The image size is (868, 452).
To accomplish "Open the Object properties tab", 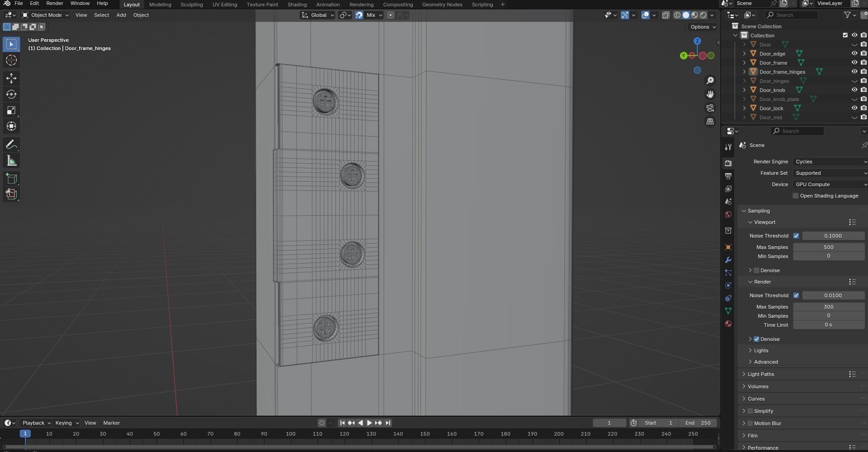I will [x=728, y=247].
